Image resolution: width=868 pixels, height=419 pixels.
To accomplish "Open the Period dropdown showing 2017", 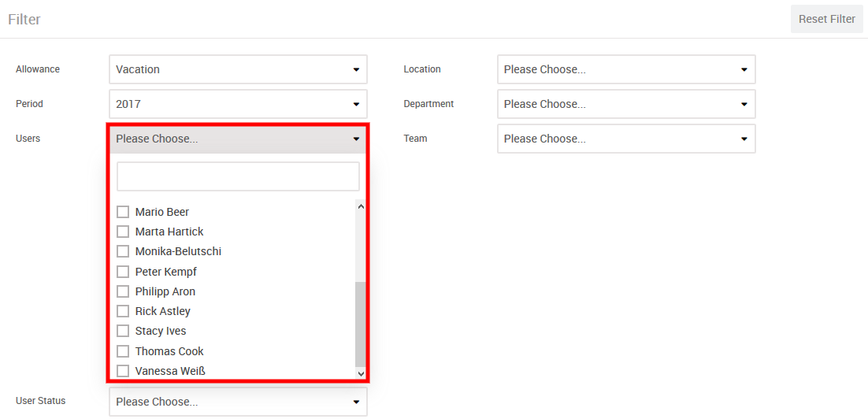I will (x=238, y=104).
